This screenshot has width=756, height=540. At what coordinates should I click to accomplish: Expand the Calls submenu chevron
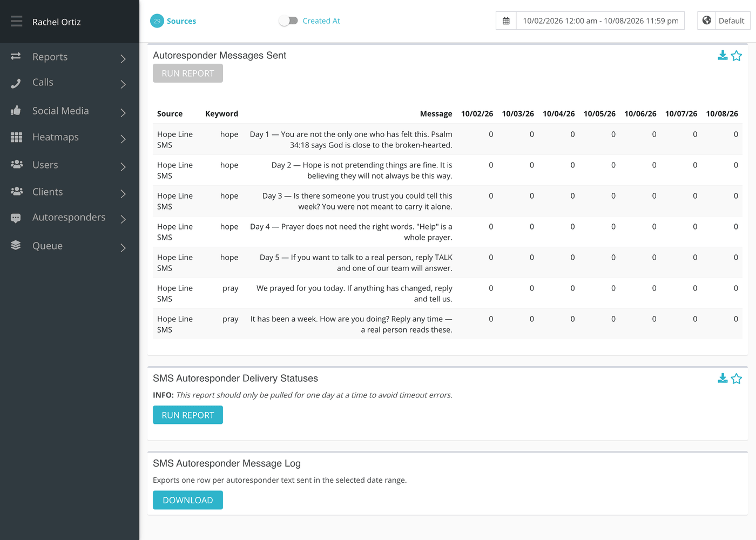pos(123,84)
